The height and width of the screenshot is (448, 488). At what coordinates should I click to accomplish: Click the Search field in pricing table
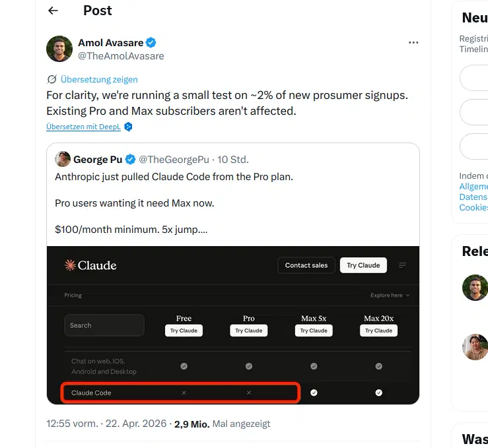[x=104, y=325]
